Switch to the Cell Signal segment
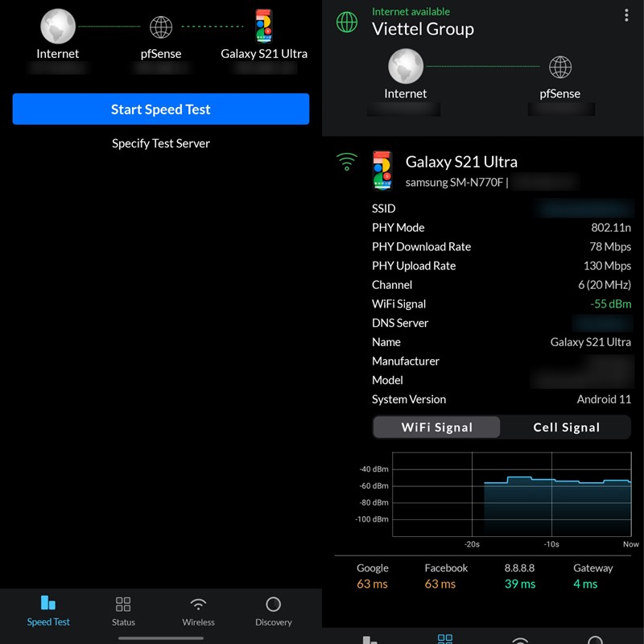 [x=567, y=427]
